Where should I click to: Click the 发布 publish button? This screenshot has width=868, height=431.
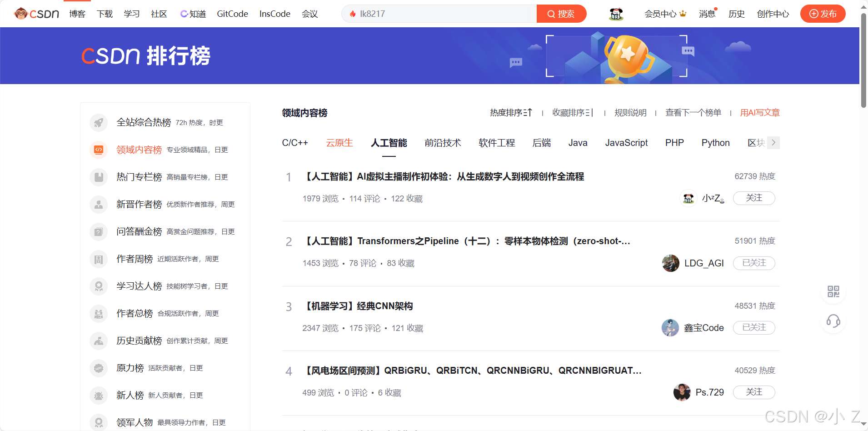823,14
